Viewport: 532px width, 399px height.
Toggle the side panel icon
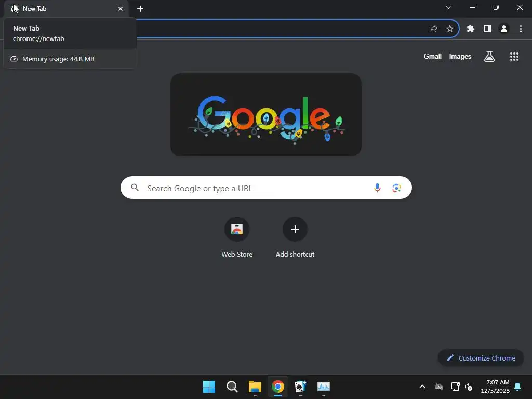(x=487, y=29)
